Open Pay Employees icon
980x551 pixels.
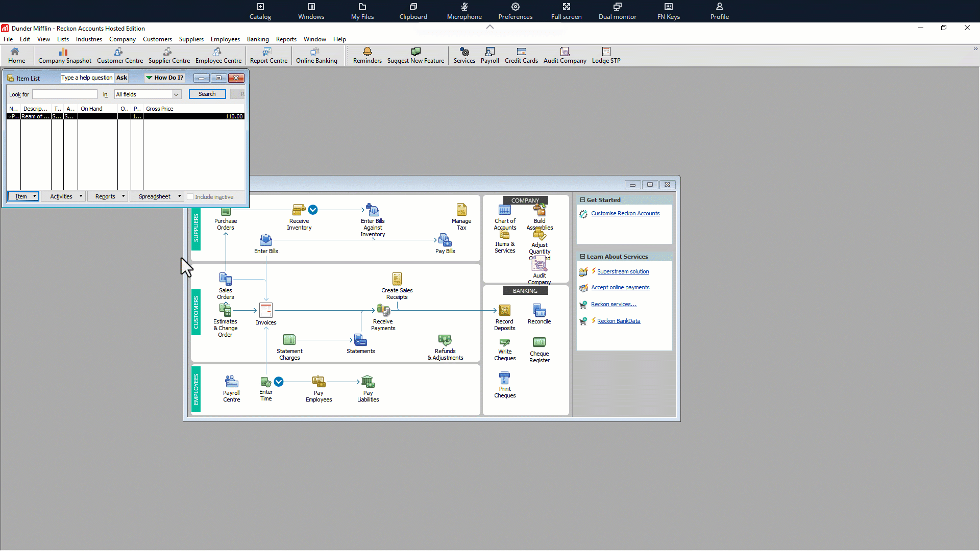[x=318, y=389]
